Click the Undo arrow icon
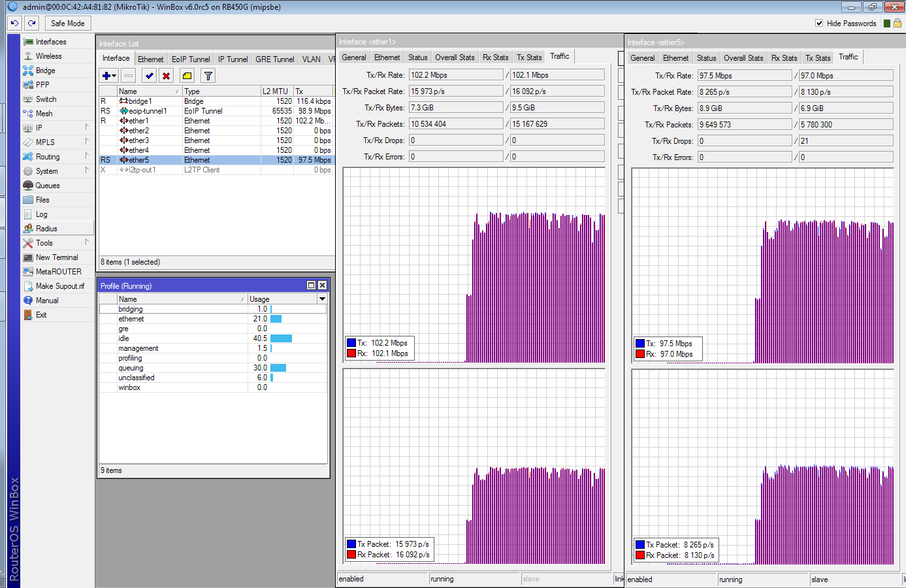Image resolution: width=906 pixels, height=588 pixels. click(14, 23)
